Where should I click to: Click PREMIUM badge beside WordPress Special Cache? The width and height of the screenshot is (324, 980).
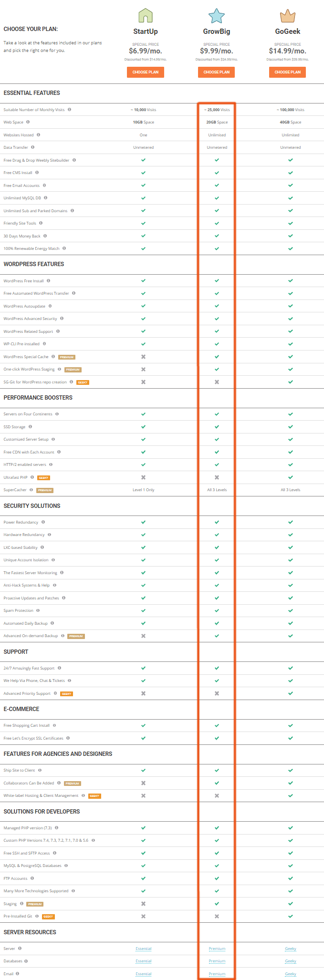pos(67,357)
